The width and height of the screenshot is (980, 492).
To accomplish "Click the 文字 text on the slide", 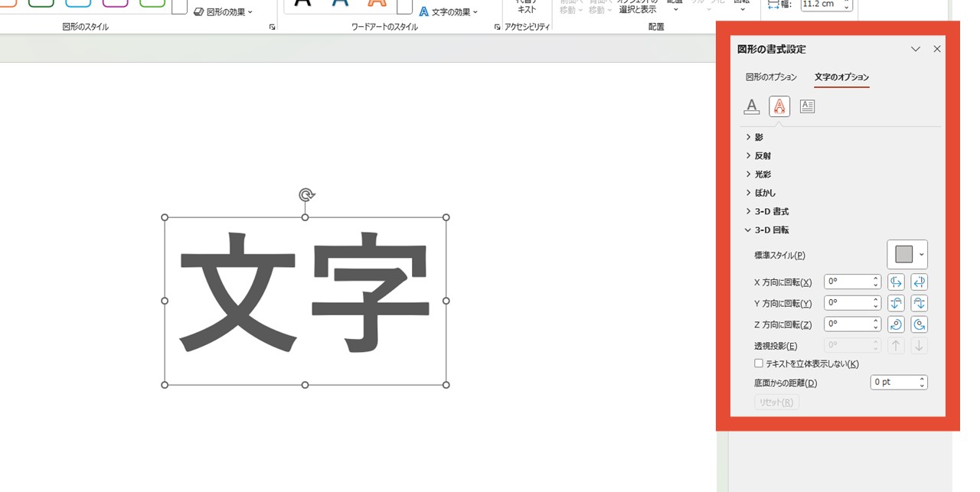I will (x=304, y=292).
